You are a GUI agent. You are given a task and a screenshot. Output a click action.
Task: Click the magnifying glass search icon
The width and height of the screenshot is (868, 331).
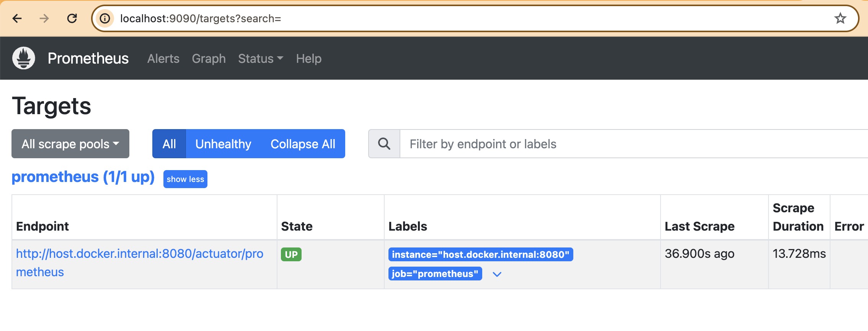(x=384, y=144)
